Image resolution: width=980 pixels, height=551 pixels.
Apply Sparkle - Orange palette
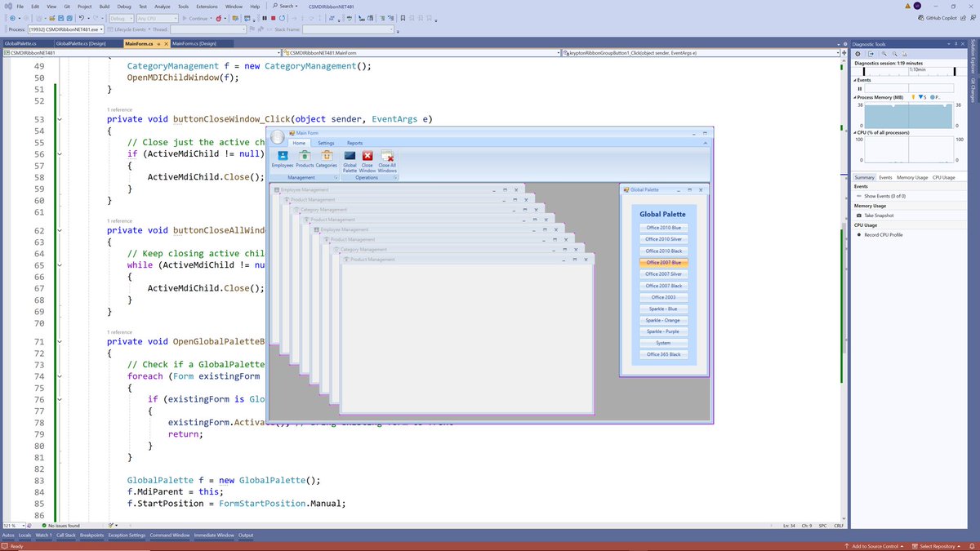point(663,320)
